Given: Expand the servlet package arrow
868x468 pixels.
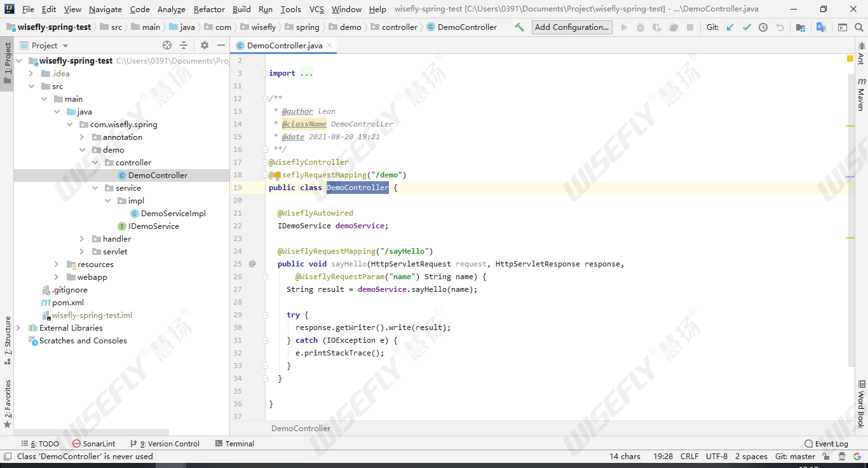Looking at the screenshot, I should tap(82, 251).
